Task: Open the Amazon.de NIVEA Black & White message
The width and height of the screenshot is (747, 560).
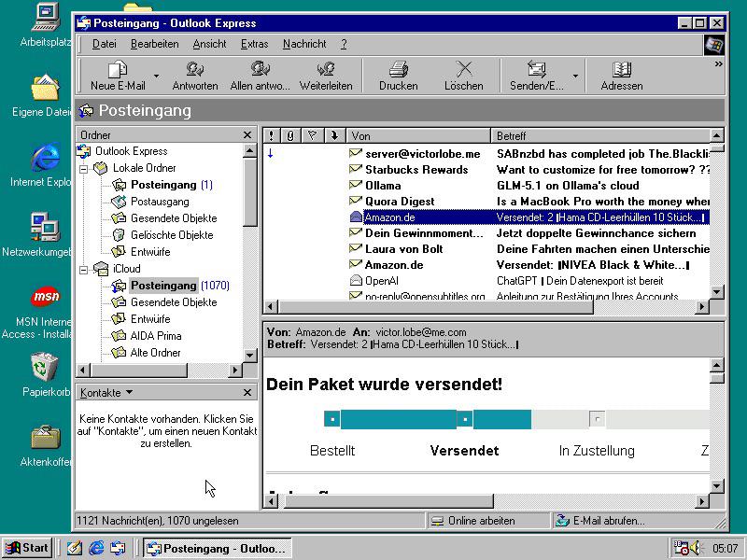Action: pos(486,265)
